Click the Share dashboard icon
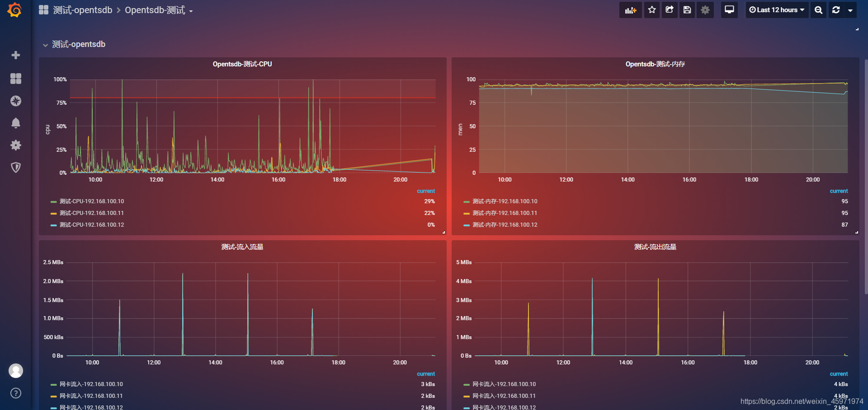 pos(670,10)
